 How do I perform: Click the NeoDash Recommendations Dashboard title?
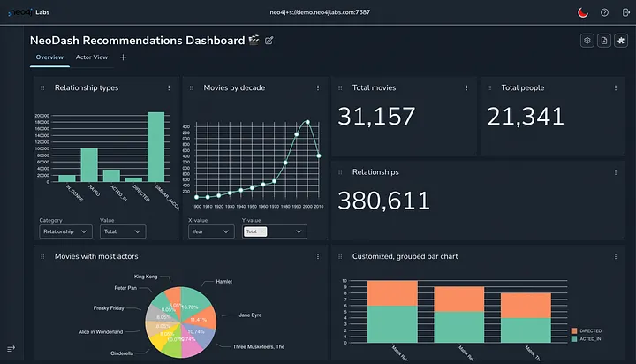138,41
